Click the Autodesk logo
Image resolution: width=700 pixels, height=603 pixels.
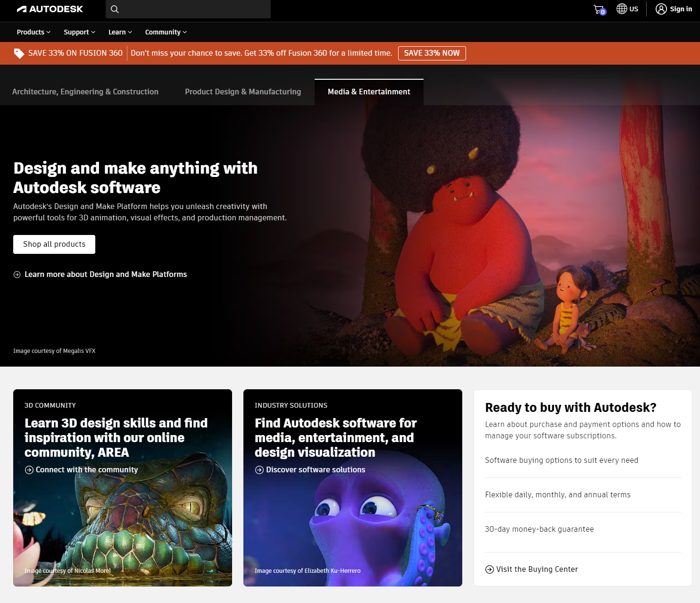[50, 9]
